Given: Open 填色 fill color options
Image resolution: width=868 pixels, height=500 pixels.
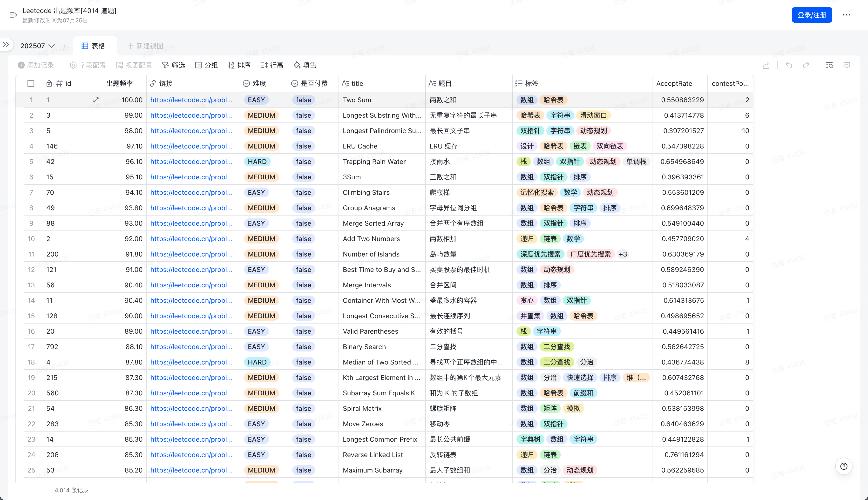Looking at the screenshot, I should point(305,65).
